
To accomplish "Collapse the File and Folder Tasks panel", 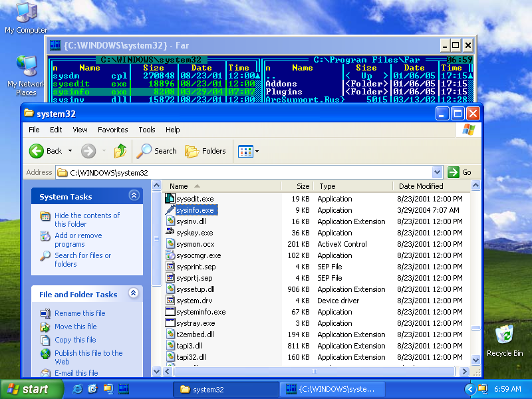I will point(134,293).
